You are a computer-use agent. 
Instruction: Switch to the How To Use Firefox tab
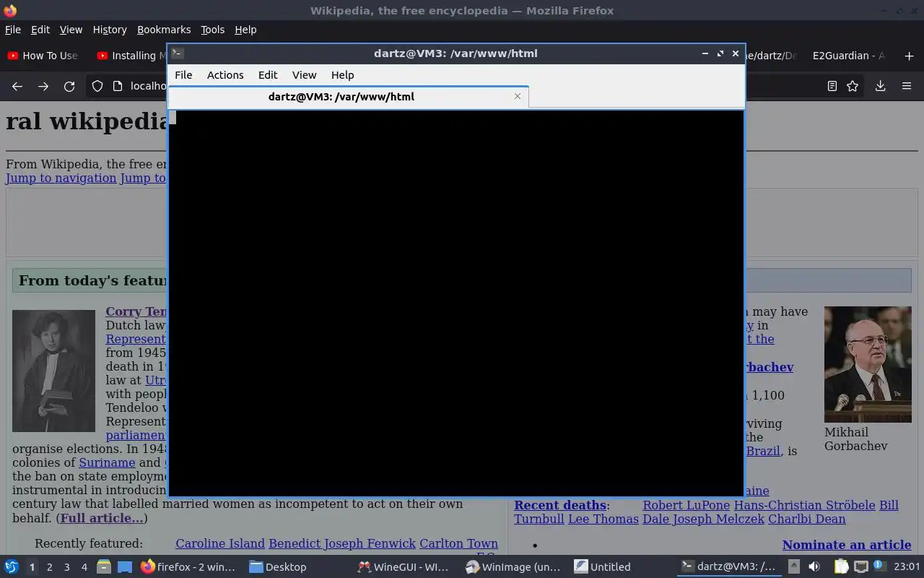point(43,56)
